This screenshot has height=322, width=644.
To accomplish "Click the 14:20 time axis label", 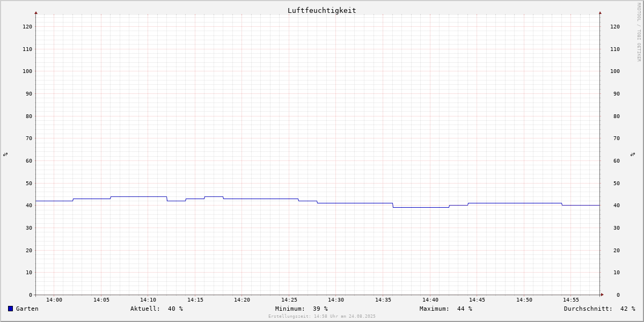I will [242, 300].
